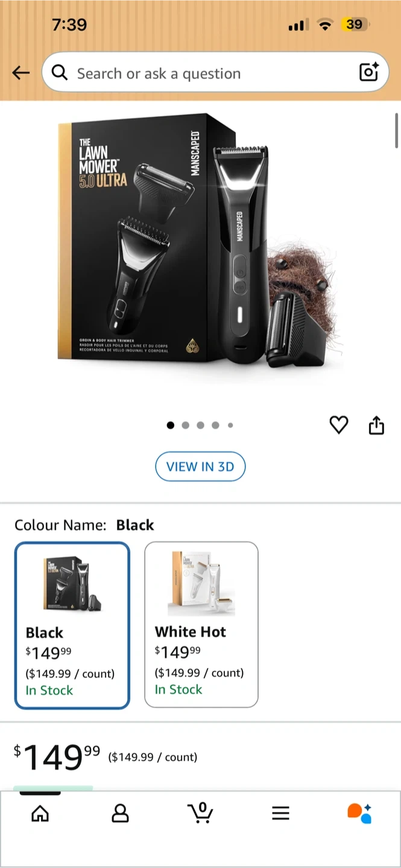Tap the battery indicator in status bar
The height and width of the screenshot is (868, 401).
(355, 25)
